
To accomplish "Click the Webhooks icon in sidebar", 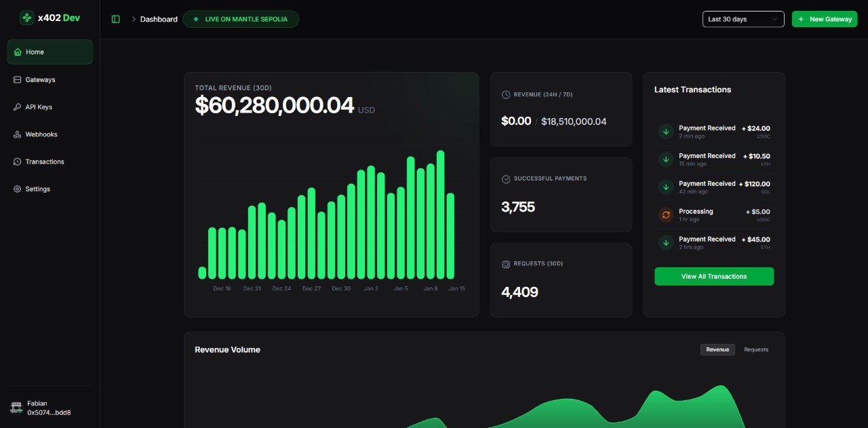I will (18, 134).
